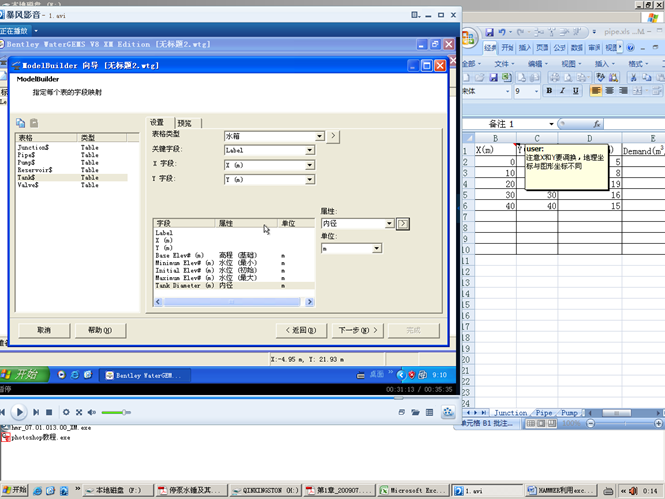Viewport: 665px width, 499px height.
Task: Click the arrow button next to the 水箱 table type
Action: point(334,136)
